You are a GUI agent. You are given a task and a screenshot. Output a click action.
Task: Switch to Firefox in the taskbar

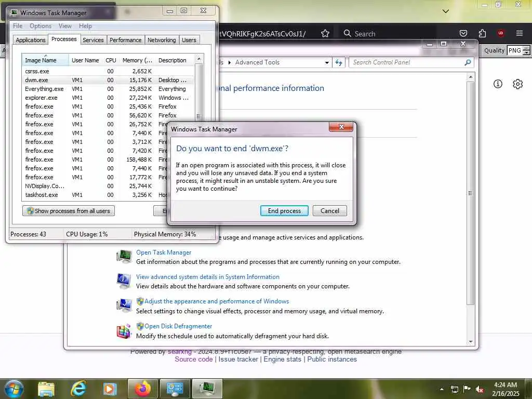(x=142, y=389)
